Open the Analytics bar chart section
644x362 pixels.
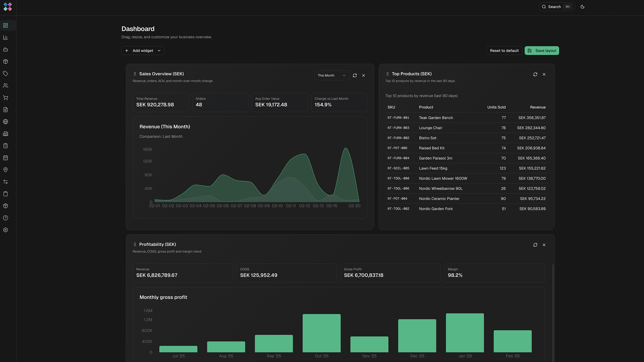pos(6,37)
